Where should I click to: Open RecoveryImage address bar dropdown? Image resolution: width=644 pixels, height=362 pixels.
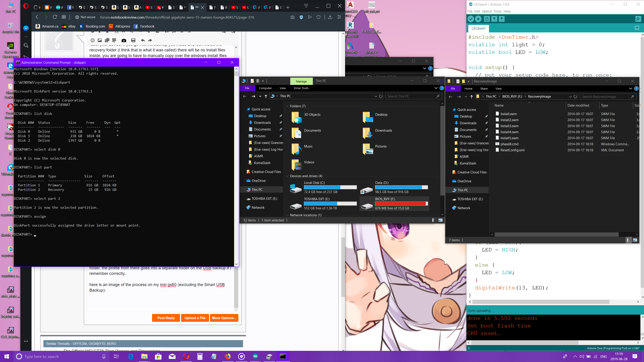click(x=570, y=97)
